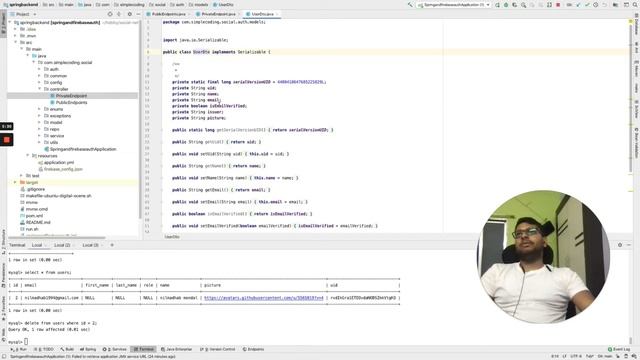The height and width of the screenshot is (360, 640).
Task: Switch to the Local (3) terminal tab
Action: [x=91, y=245]
